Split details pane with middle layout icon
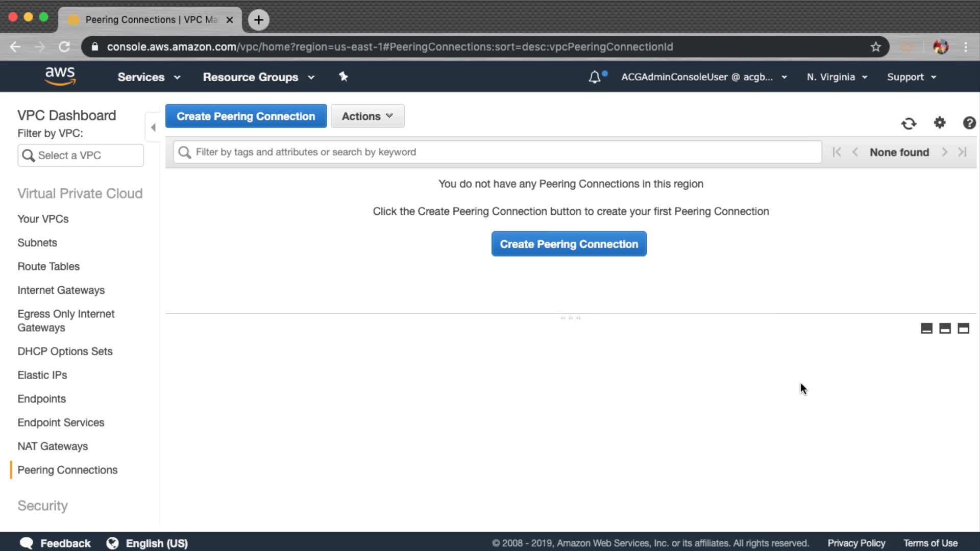Screen dimensions: 980x551 [945, 329]
